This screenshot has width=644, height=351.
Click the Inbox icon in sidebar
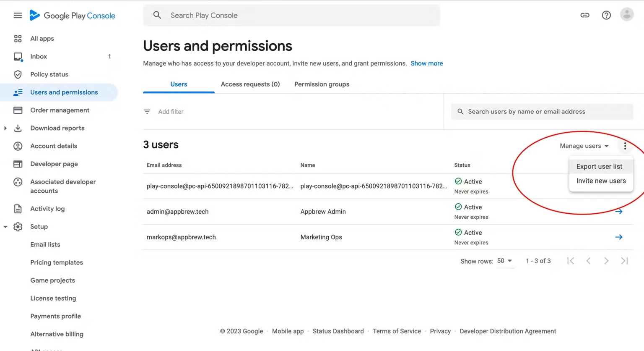(x=18, y=57)
